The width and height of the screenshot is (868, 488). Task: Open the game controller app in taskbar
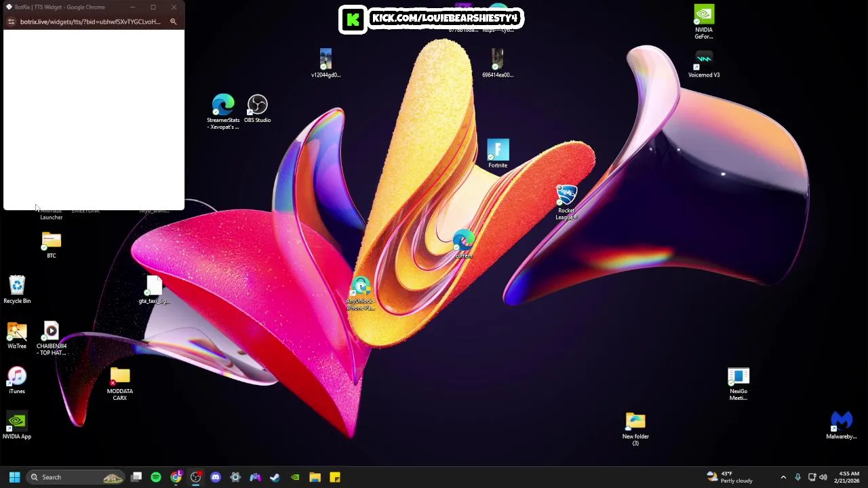point(255,477)
